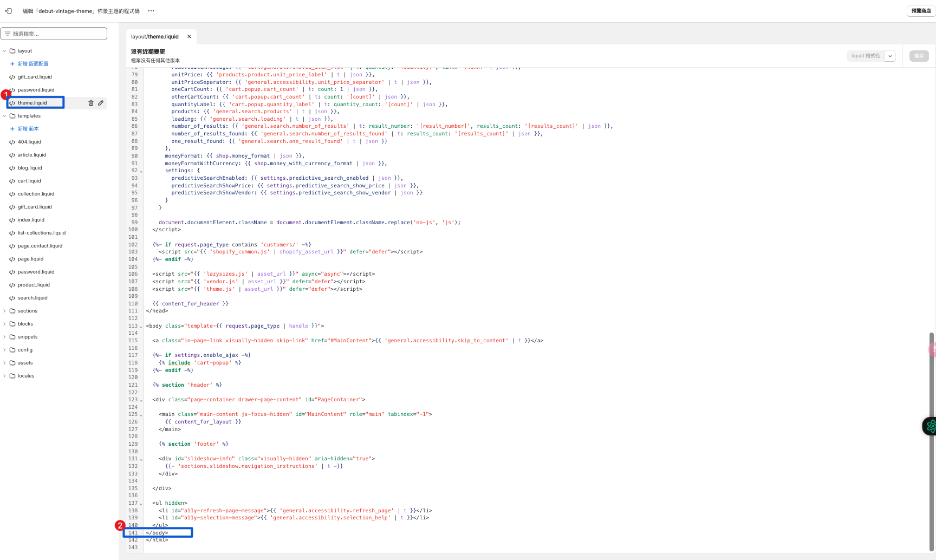Fold the slideshow-info div at line 131
Screen dimensions: 936x560
(x=141, y=459)
